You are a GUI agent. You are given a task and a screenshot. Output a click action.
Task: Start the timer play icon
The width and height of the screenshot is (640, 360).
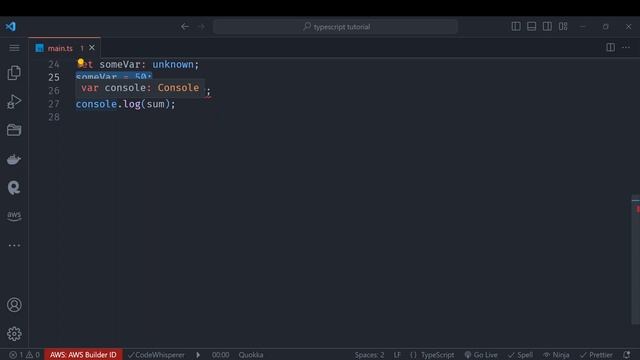click(198, 355)
